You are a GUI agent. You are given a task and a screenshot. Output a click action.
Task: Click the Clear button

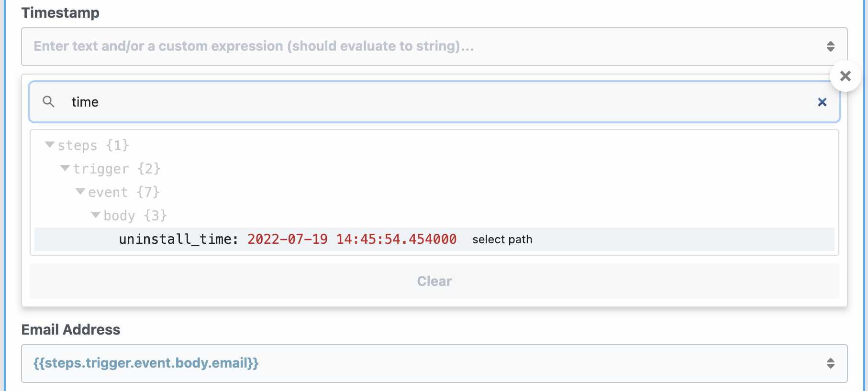434,281
